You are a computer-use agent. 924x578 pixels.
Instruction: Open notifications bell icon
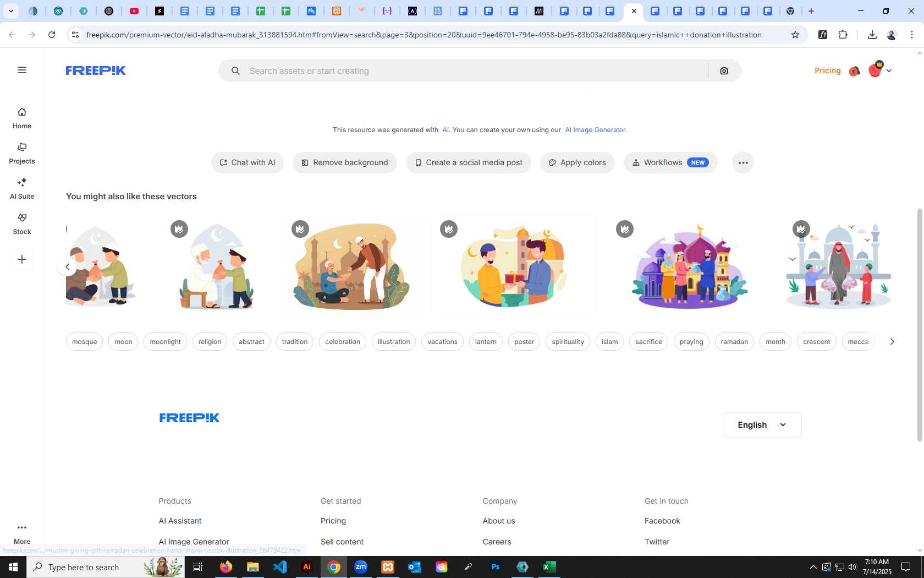[854, 71]
